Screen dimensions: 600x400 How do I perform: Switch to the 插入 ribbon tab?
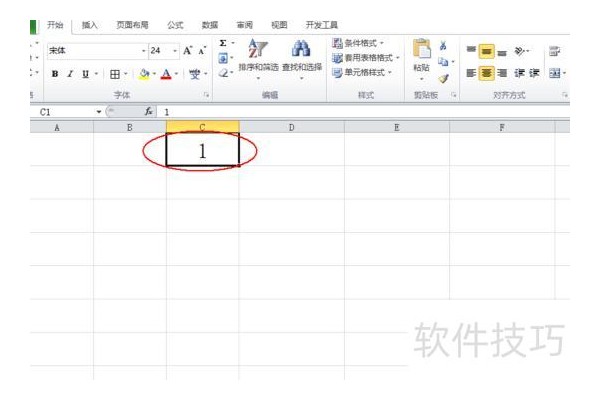click(x=90, y=25)
